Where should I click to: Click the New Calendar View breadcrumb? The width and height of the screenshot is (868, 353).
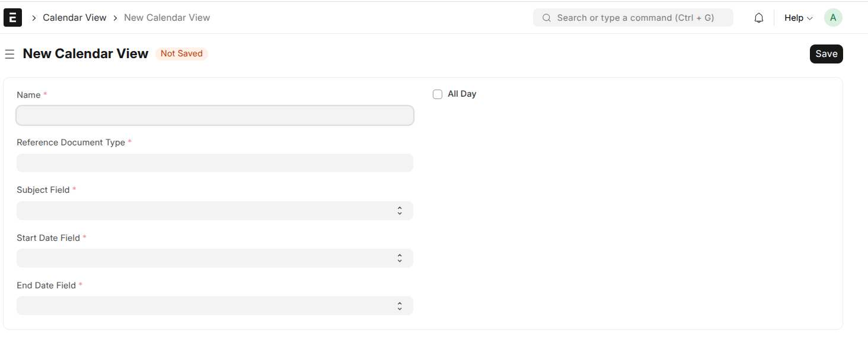coord(167,18)
